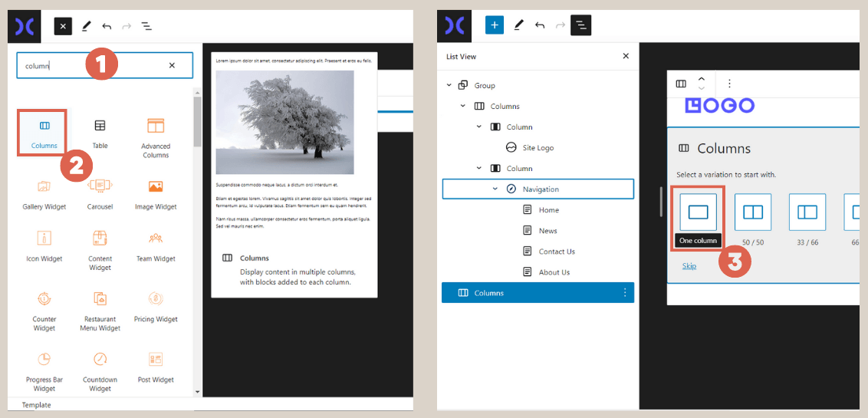The image size is (868, 418).
Task: Toggle the List View button in right toolbar
Action: click(x=580, y=25)
